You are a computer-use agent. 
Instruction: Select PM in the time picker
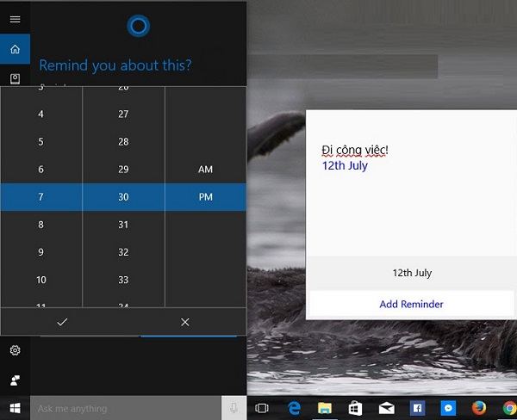pos(205,197)
